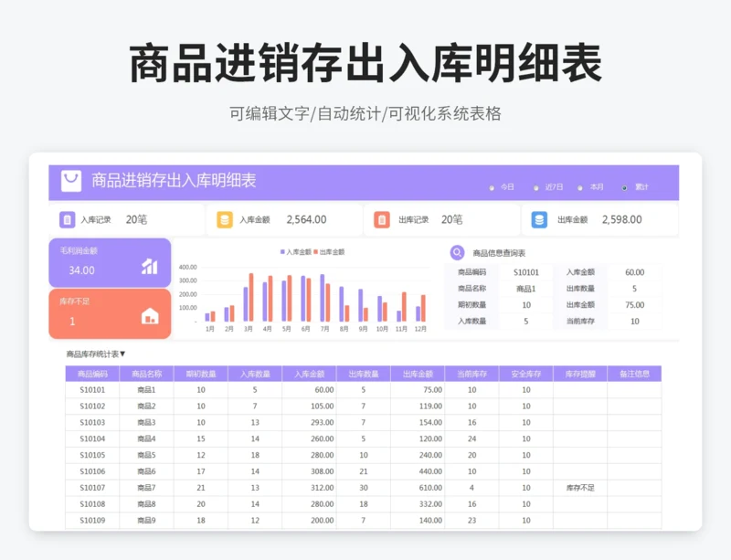Expand the 商品库存统计表▼ dropdown

(x=96, y=354)
